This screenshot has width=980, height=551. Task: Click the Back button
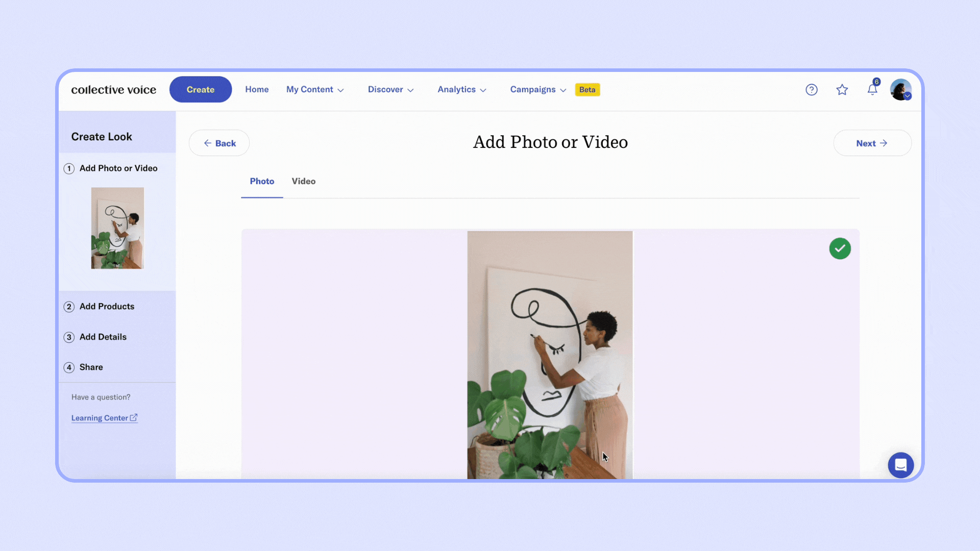(x=219, y=143)
